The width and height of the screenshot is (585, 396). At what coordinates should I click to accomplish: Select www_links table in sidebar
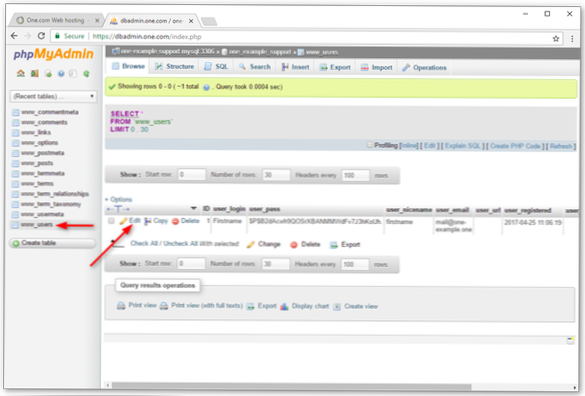36,132
